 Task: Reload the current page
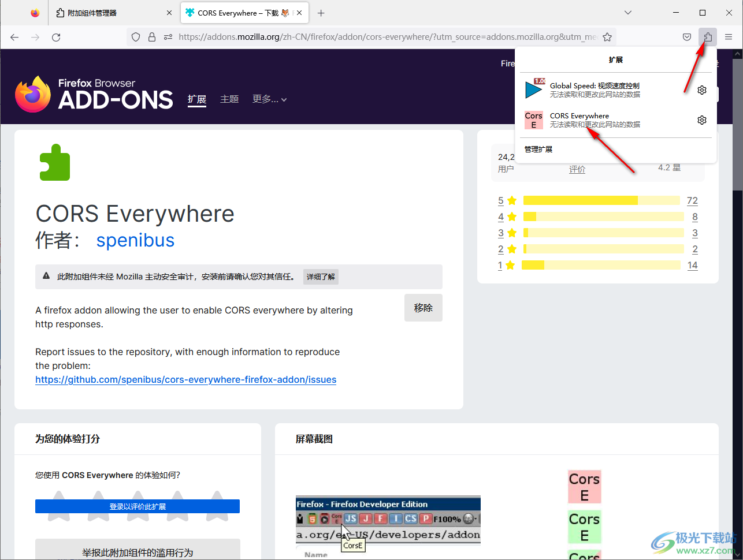pyautogui.click(x=56, y=37)
